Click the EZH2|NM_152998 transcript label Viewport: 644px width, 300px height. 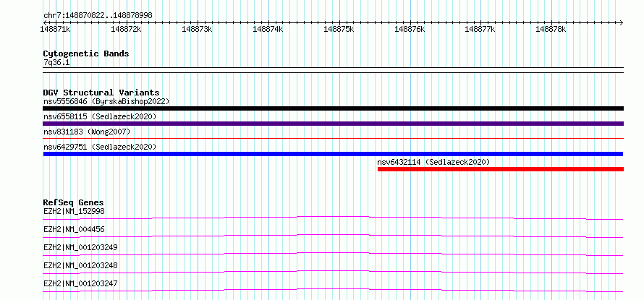(74, 211)
